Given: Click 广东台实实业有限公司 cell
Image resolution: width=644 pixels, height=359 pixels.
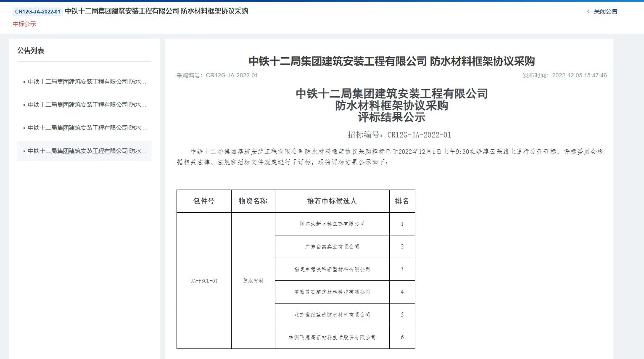Looking at the screenshot, I should 332,247.
